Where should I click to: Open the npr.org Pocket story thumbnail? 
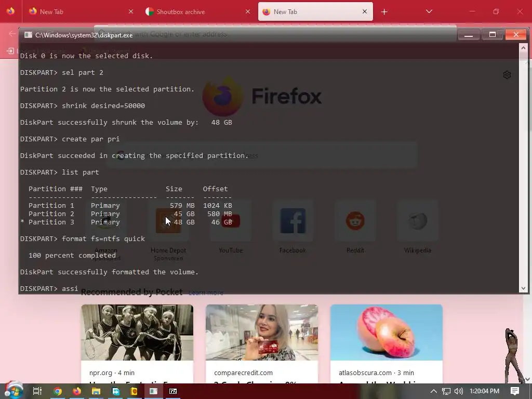[x=137, y=332]
